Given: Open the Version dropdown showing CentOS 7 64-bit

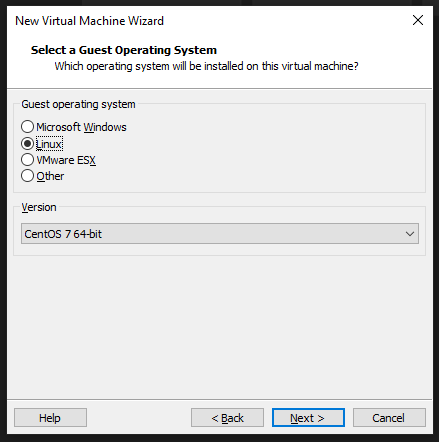Looking at the screenshot, I should [x=220, y=234].
